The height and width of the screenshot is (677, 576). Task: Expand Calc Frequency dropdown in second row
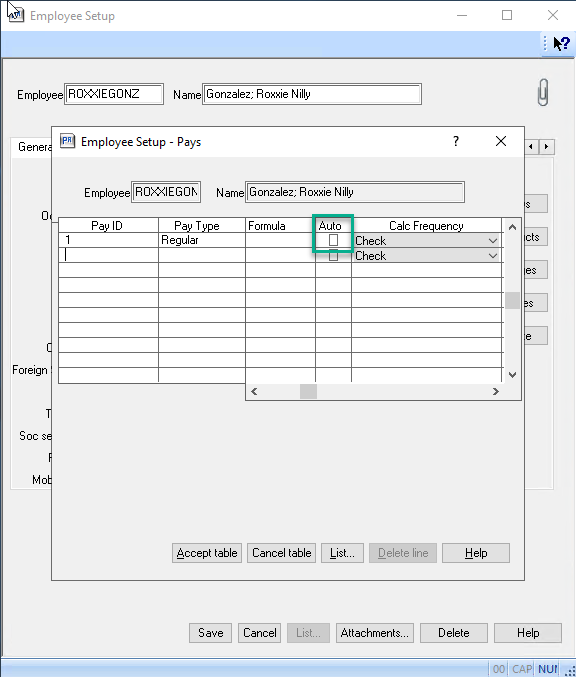click(x=493, y=256)
